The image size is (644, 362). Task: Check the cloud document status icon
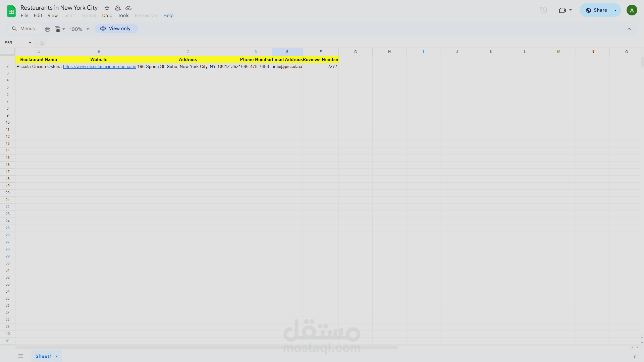pyautogui.click(x=128, y=8)
